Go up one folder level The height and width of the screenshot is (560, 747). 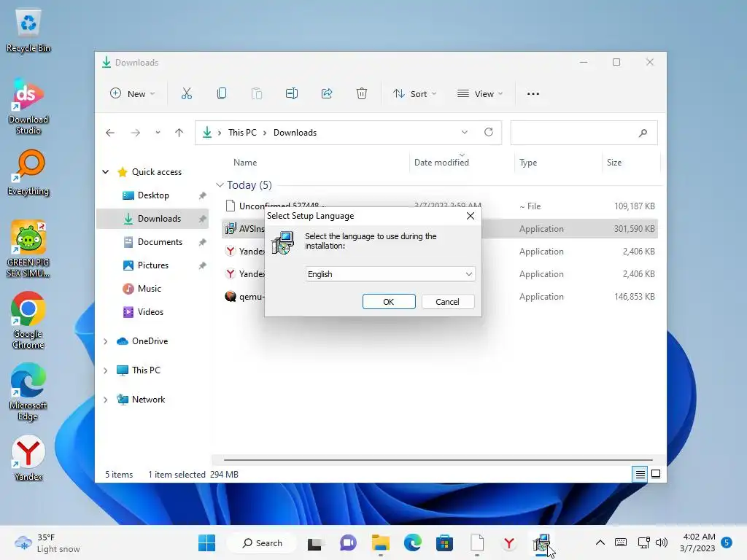point(179,133)
